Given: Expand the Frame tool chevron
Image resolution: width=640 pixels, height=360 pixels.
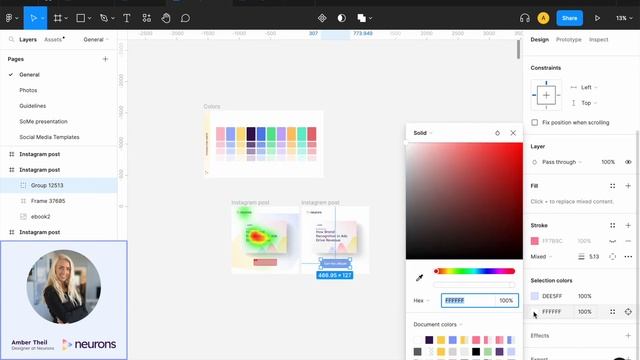Looking at the screenshot, I should pyautogui.click(x=66, y=18).
